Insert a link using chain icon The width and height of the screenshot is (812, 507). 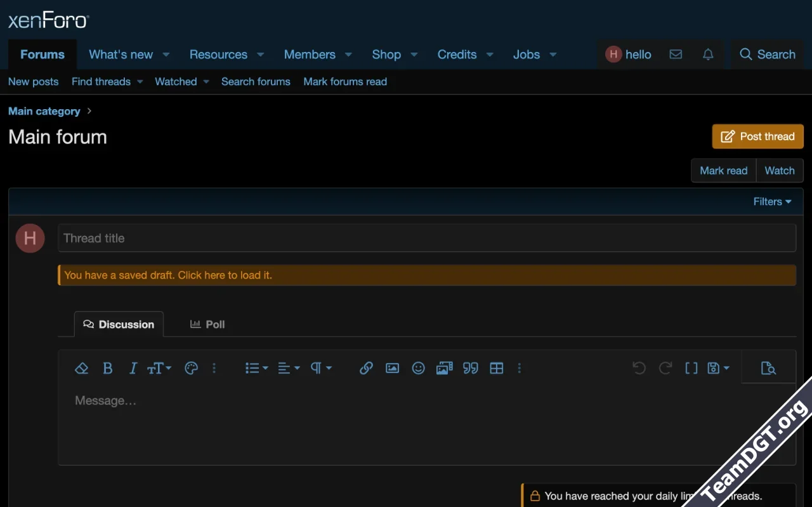tap(366, 368)
